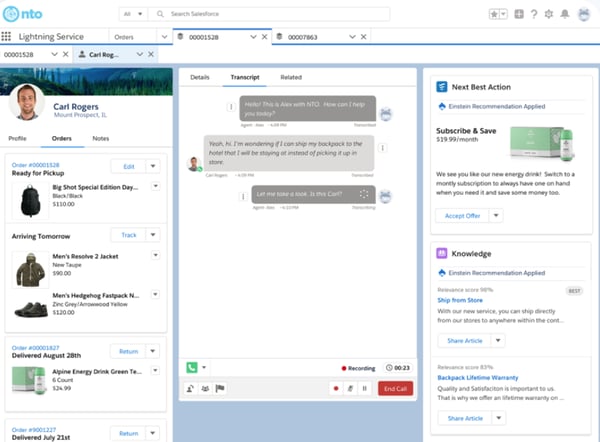The width and height of the screenshot is (600, 442).
Task: Open the dropdown arrow next to Accept Offer
Action: pyautogui.click(x=498, y=216)
